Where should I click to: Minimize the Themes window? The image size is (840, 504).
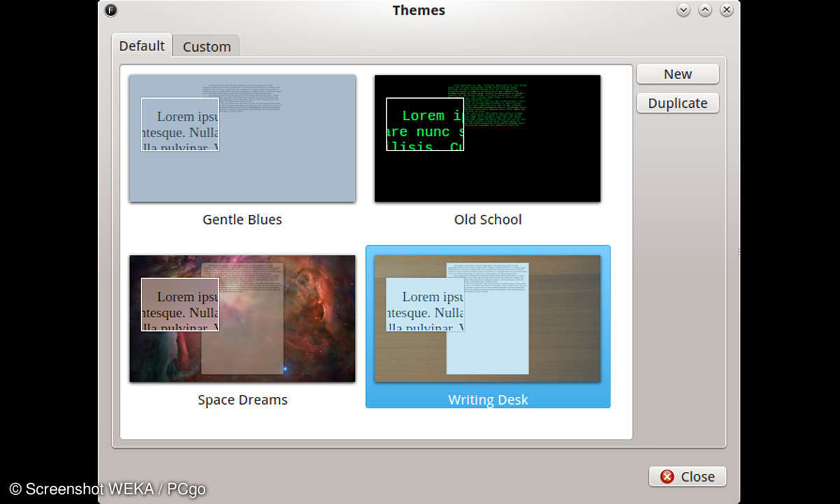(684, 10)
